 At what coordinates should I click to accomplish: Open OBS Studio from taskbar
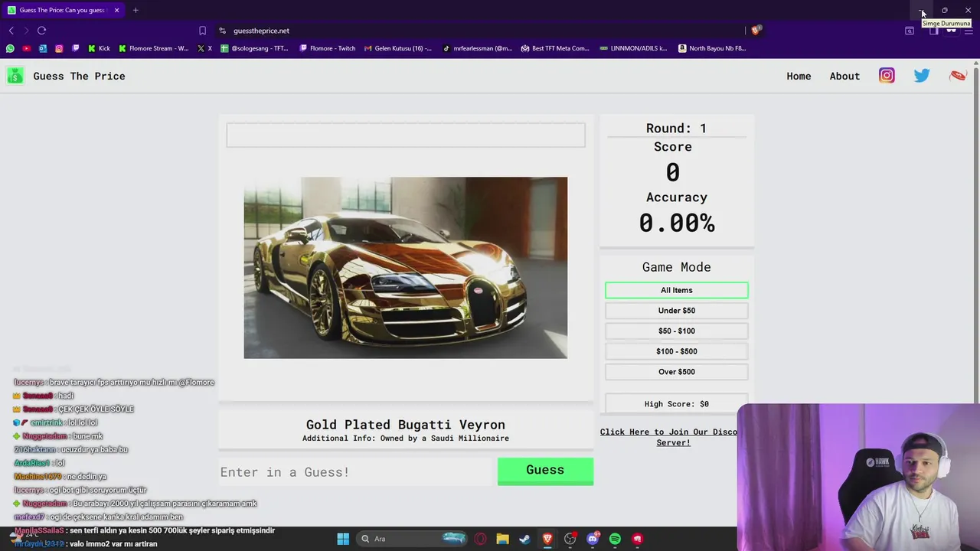570,539
